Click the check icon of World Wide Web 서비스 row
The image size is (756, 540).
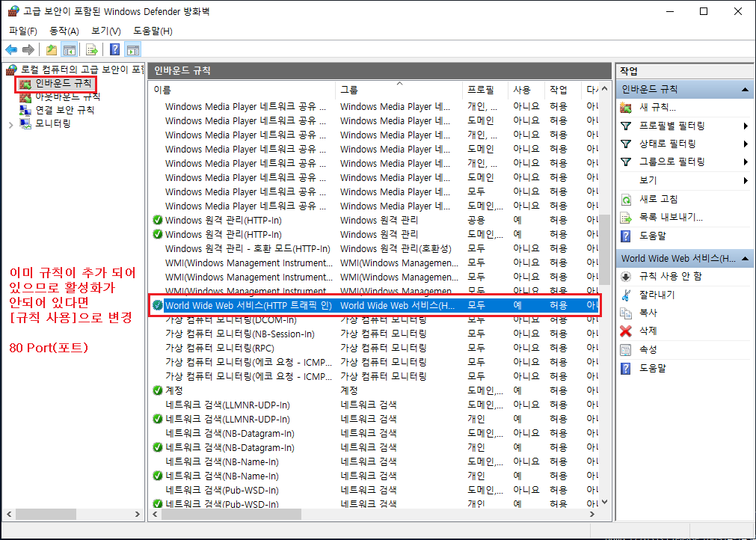157,305
